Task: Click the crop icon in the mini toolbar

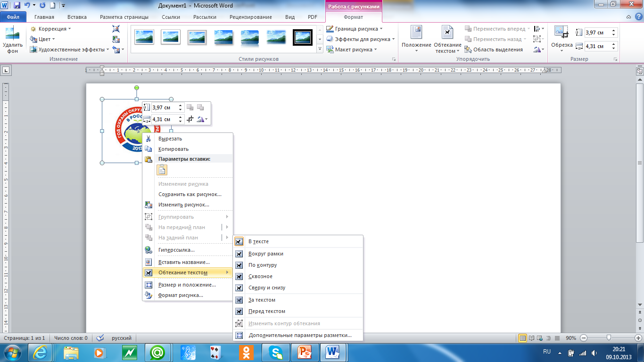Action: tap(190, 119)
